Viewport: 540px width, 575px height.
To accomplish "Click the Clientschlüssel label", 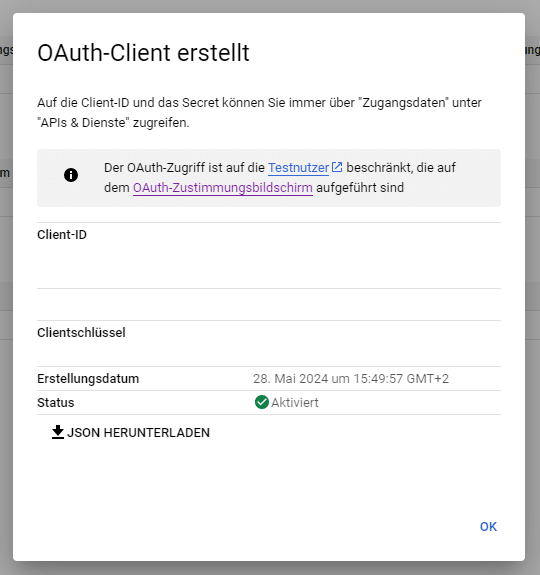I will coord(81,333).
